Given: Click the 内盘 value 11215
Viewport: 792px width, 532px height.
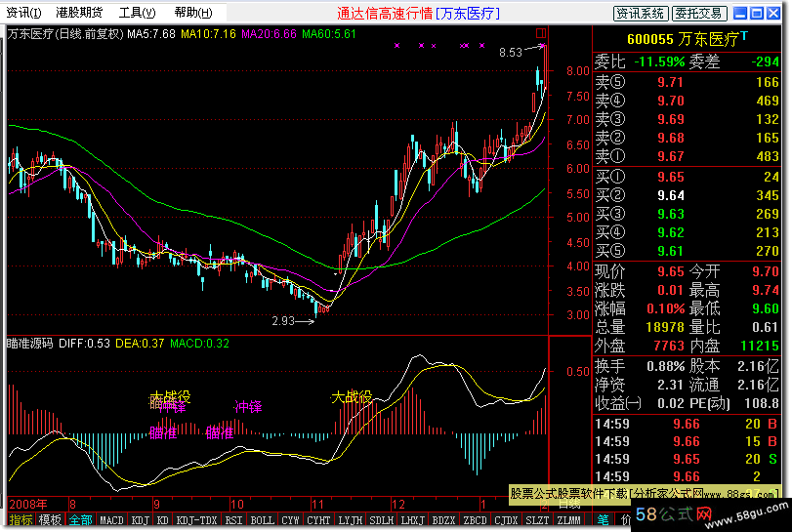Looking at the screenshot, I should tap(760, 346).
